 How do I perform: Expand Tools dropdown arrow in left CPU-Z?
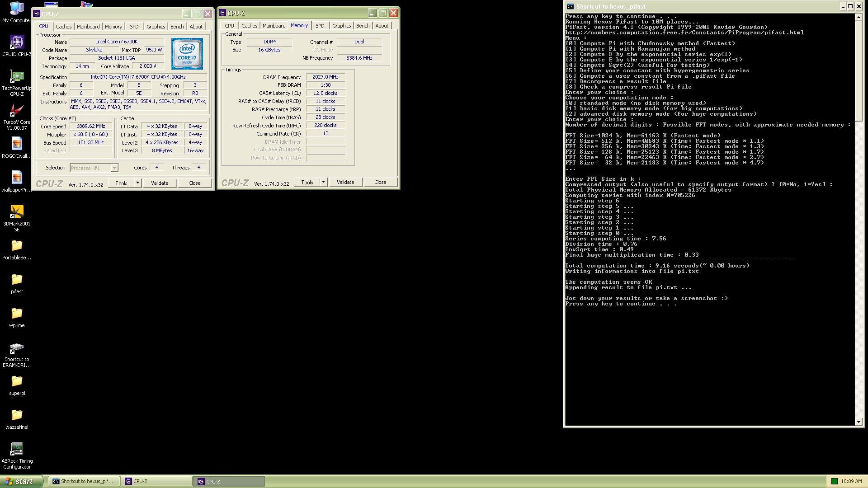[138, 183]
